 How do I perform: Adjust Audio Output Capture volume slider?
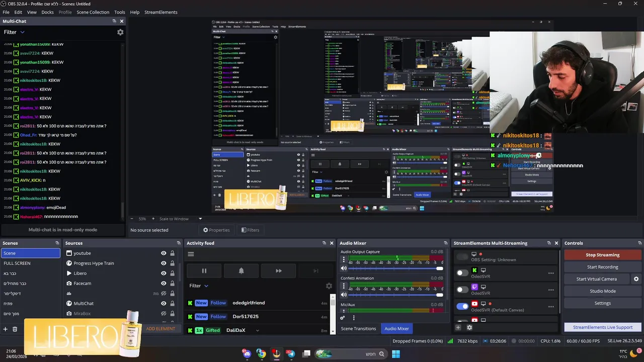[x=395, y=268]
